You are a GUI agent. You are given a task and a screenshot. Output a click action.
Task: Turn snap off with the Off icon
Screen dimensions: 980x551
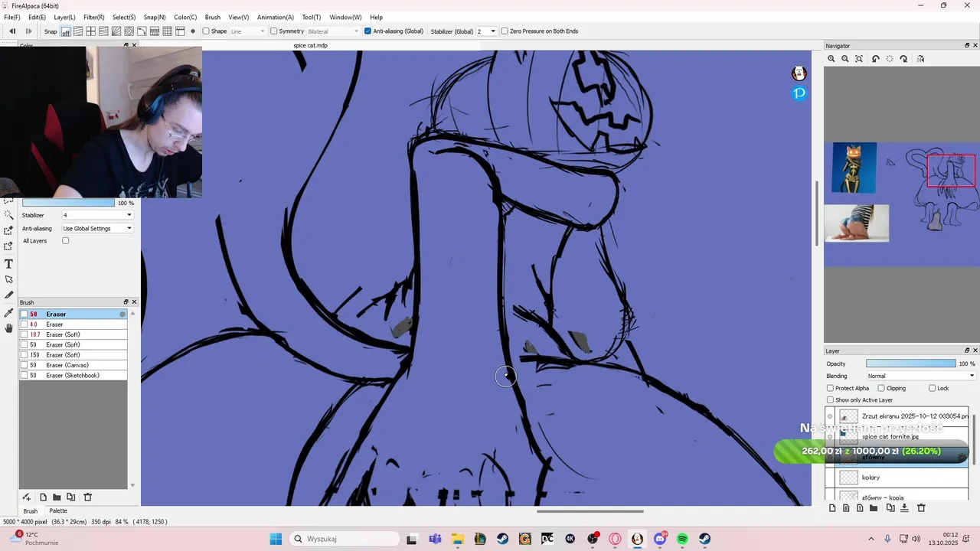[66, 31]
